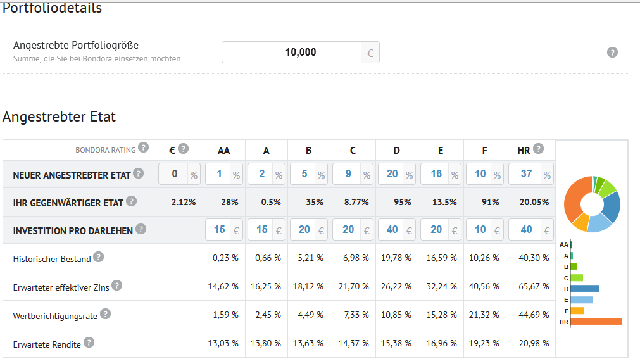Open Historischer Bestand help icon
This screenshot has height=364, width=640.
click(x=98, y=256)
